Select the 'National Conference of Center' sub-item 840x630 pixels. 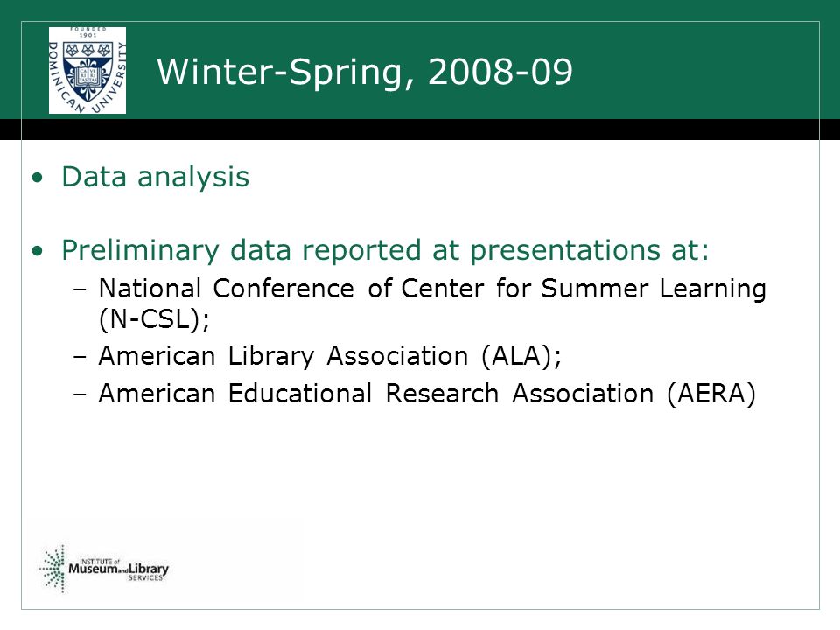click(x=432, y=304)
